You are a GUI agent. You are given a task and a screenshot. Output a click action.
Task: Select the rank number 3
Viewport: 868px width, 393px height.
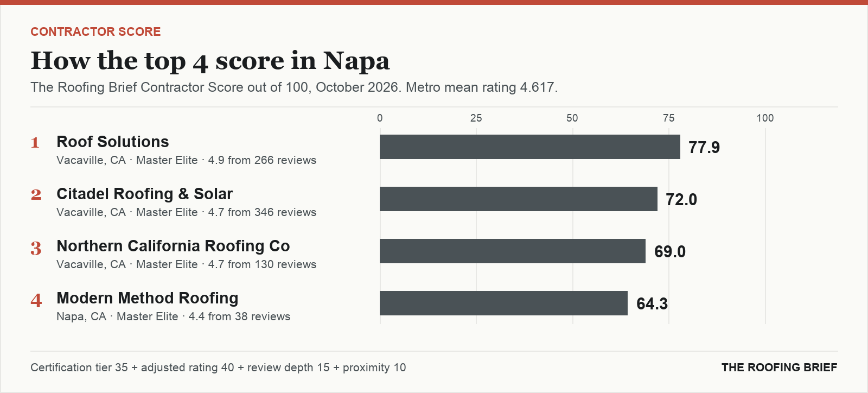tap(36, 248)
